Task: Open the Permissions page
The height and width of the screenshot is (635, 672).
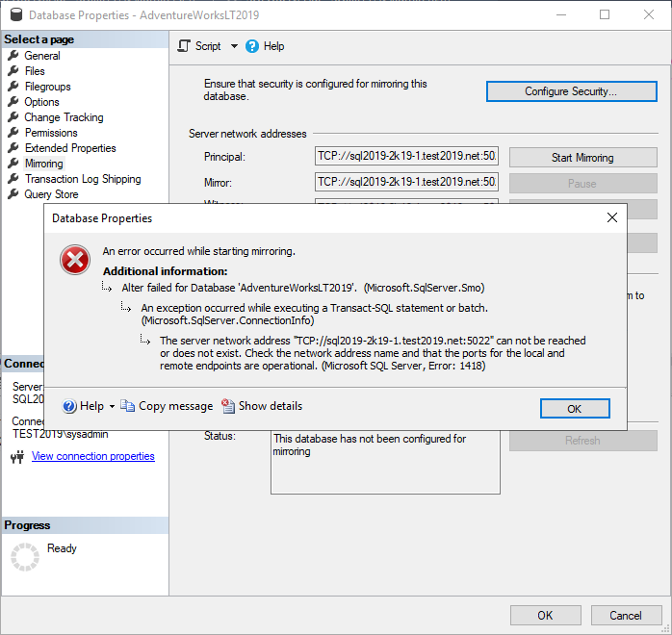Action: click(x=51, y=133)
